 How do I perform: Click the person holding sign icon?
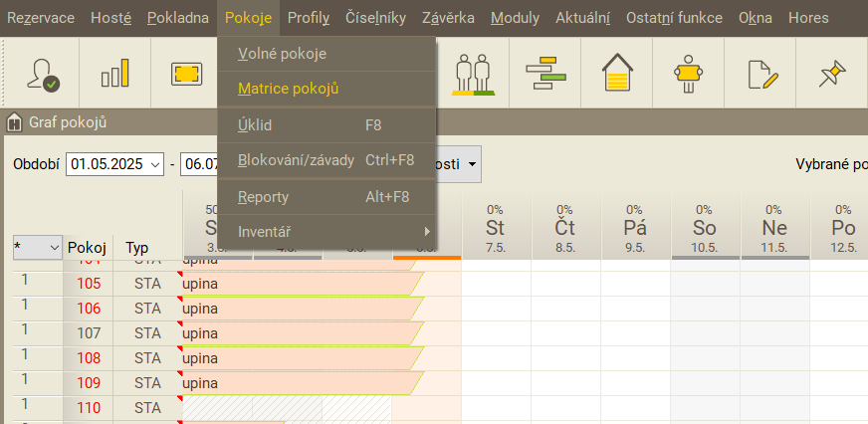click(x=689, y=73)
